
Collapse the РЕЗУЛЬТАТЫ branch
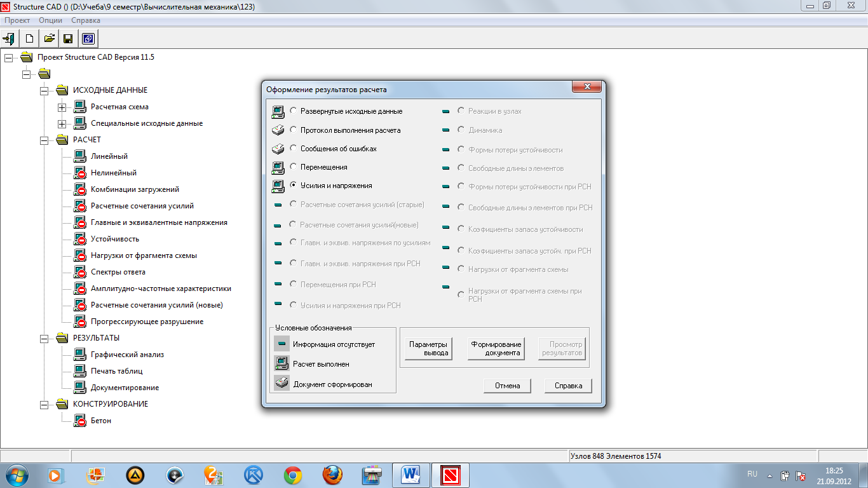pyautogui.click(x=44, y=338)
